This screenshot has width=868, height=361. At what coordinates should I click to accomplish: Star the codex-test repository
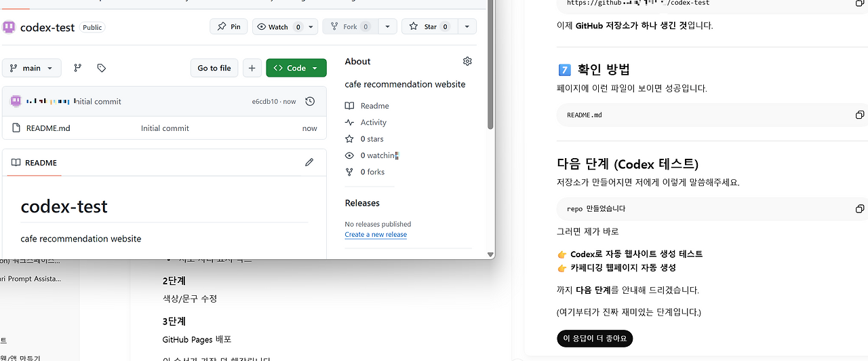[x=429, y=26]
